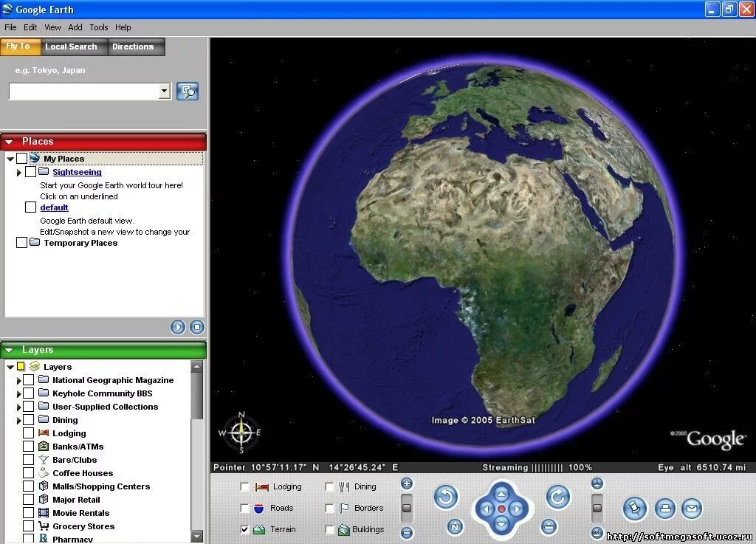Open the Tools menu
This screenshot has height=544, width=756.
pos(99,27)
